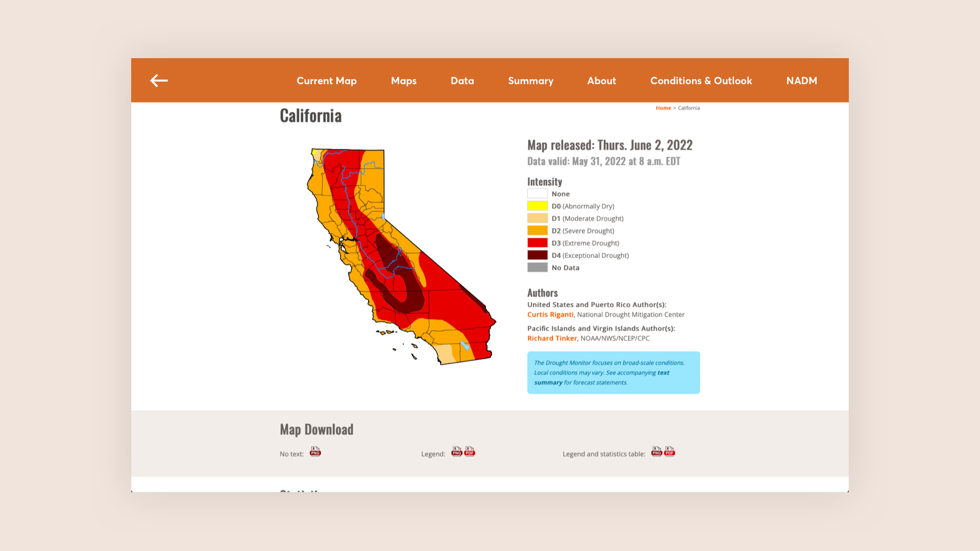Click the back arrow icon
This screenshot has width=980, height=551.
pyautogui.click(x=159, y=81)
